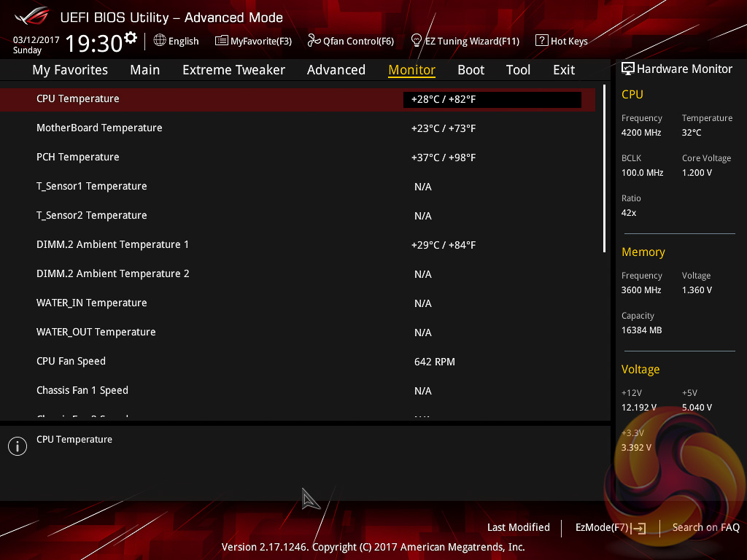This screenshot has height=560, width=747.
Task: Click the Memory section heading
Action: [643, 252]
